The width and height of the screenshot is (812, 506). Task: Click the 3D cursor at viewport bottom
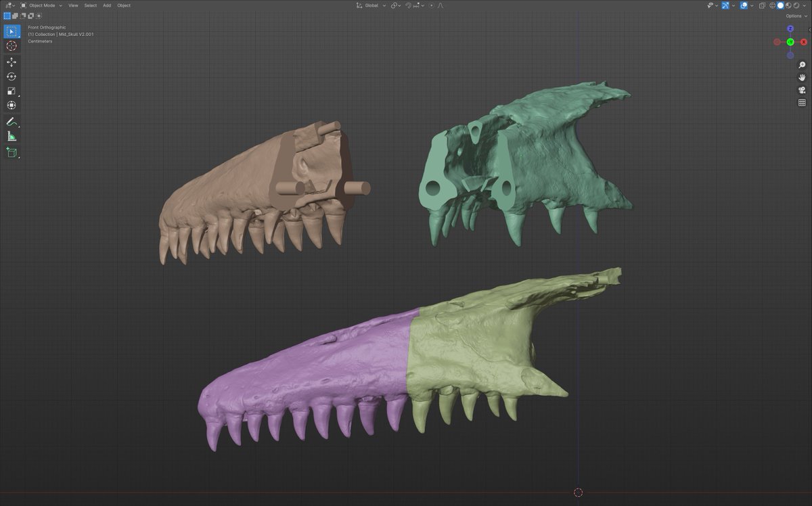coord(578,492)
